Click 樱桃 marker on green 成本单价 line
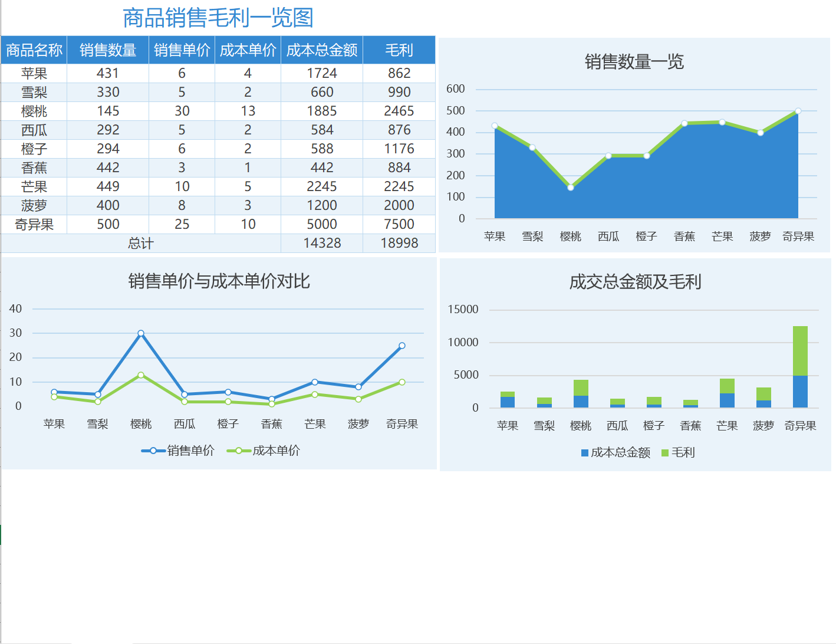The image size is (836, 644). (141, 375)
